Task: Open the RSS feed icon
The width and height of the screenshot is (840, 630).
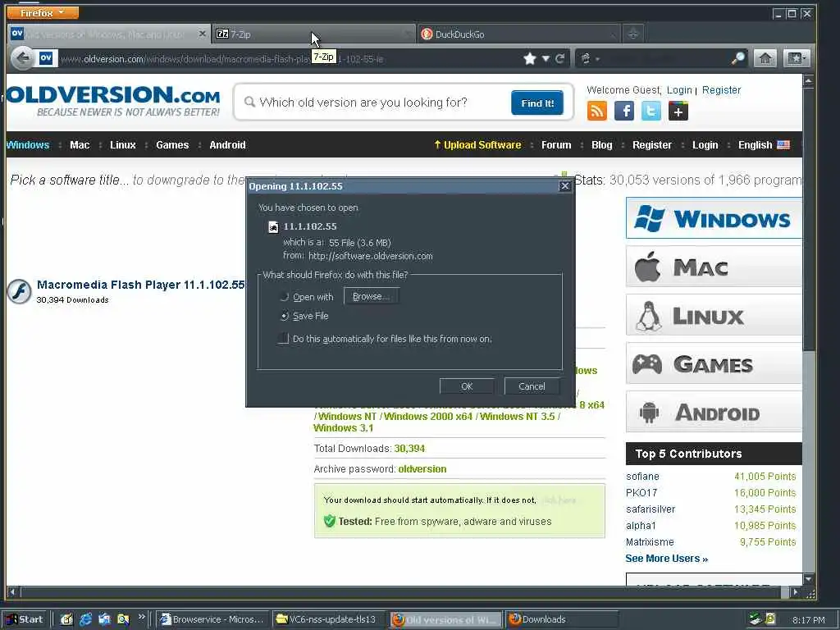Action: (597, 111)
